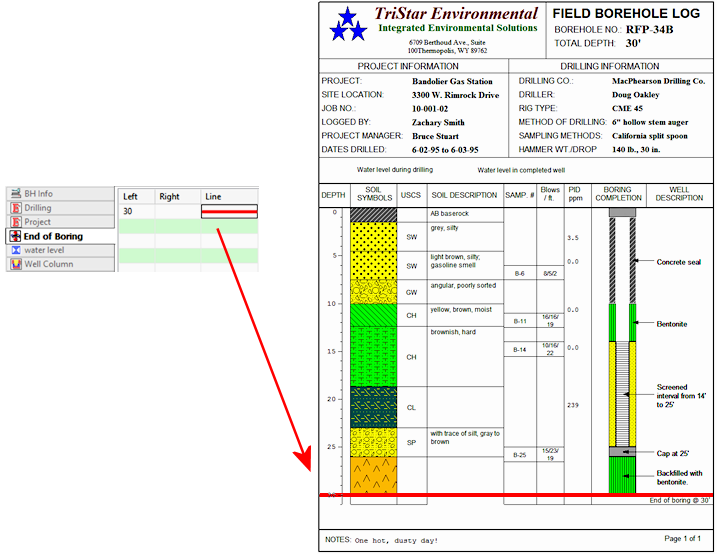The height and width of the screenshot is (554, 717).
Task: Click the TriStar blue stars logo
Action: click(350, 24)
